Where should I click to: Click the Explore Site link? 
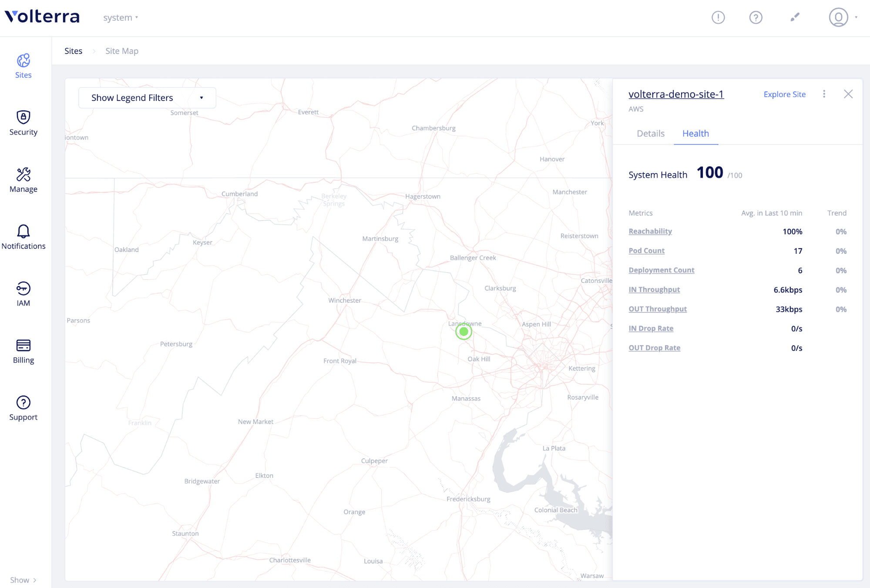coord(784,94)
